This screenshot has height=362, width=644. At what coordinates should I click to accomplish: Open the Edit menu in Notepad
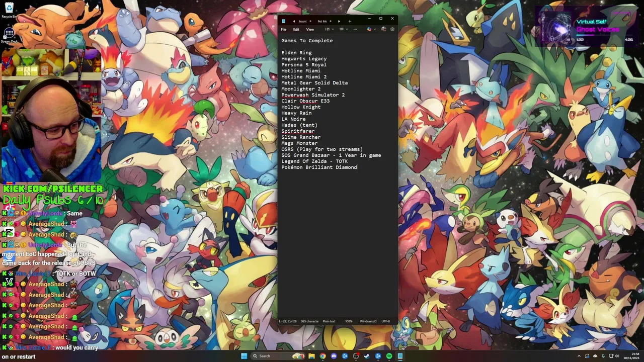[x=296, y=29]
